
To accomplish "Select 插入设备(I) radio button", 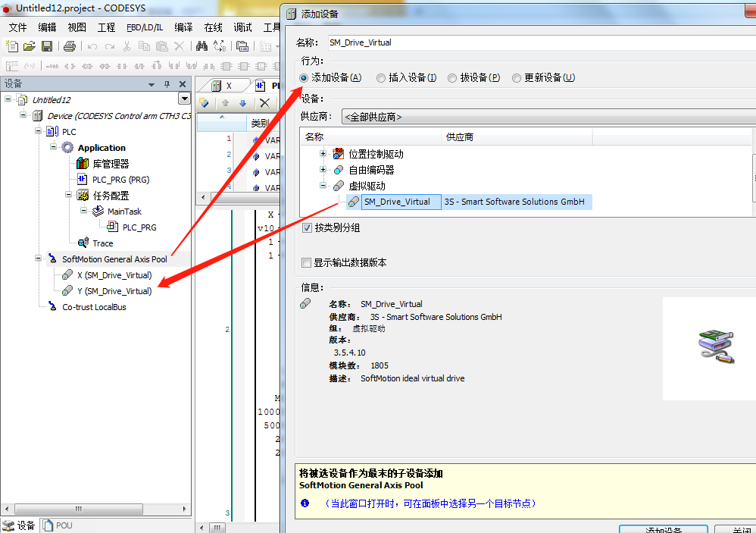I will [381, 77].
